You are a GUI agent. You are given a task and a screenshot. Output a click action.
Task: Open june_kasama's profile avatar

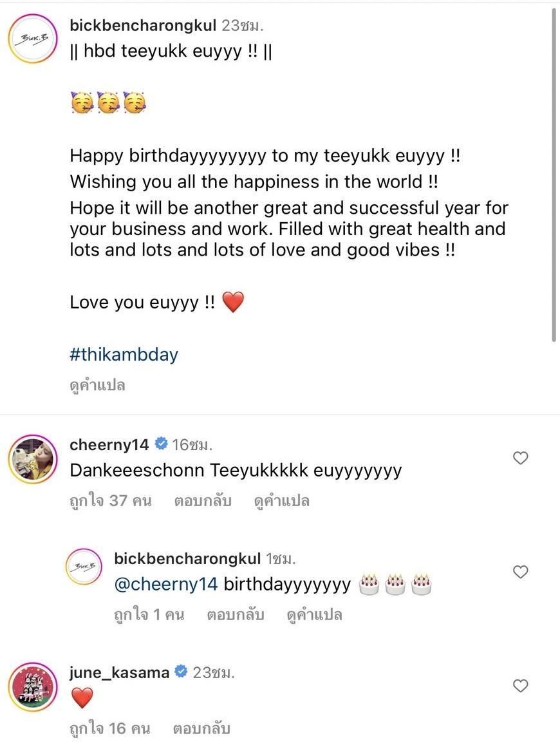click(x=31, y=686)
